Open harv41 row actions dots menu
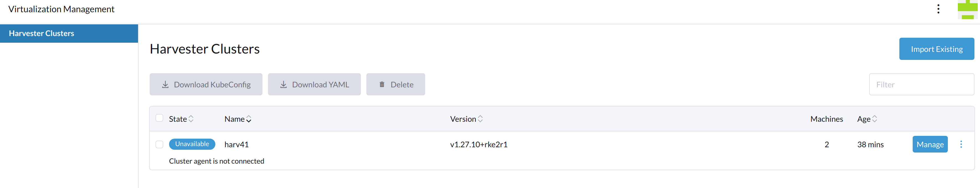 (x=961, y=144)
